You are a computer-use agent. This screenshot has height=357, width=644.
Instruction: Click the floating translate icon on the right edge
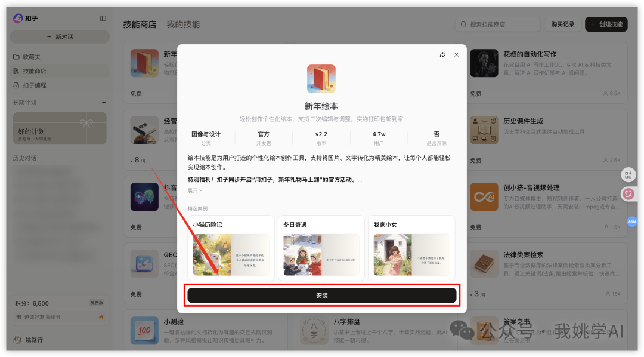(629, 194)
